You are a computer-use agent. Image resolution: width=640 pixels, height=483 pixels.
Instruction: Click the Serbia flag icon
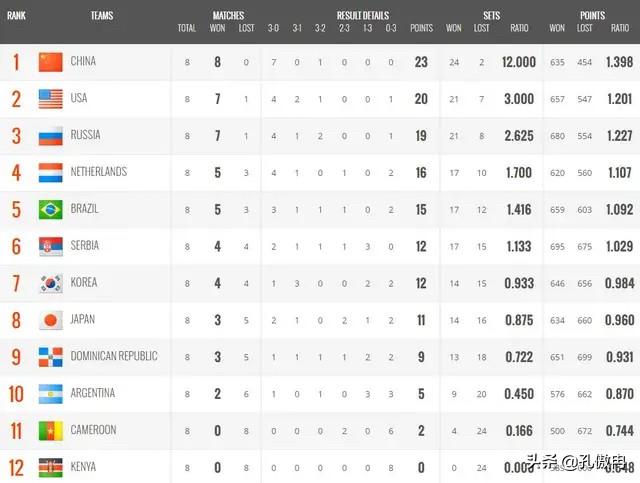pyautogui.click(x=51, y=247)
